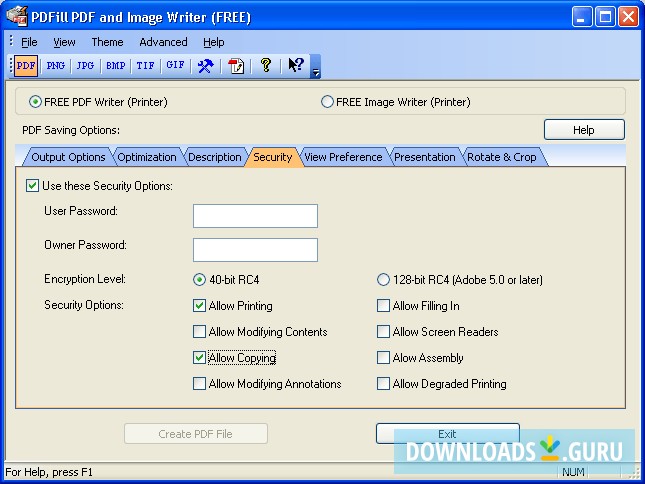Open the Advanced menu

pos(163,42)
